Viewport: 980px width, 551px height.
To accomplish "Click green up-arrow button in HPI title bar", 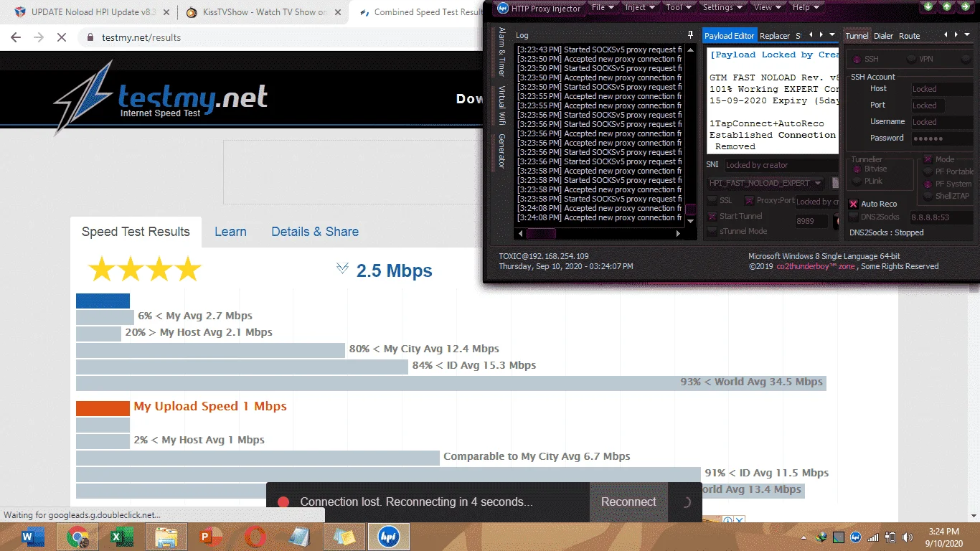I will pos(947,6).
